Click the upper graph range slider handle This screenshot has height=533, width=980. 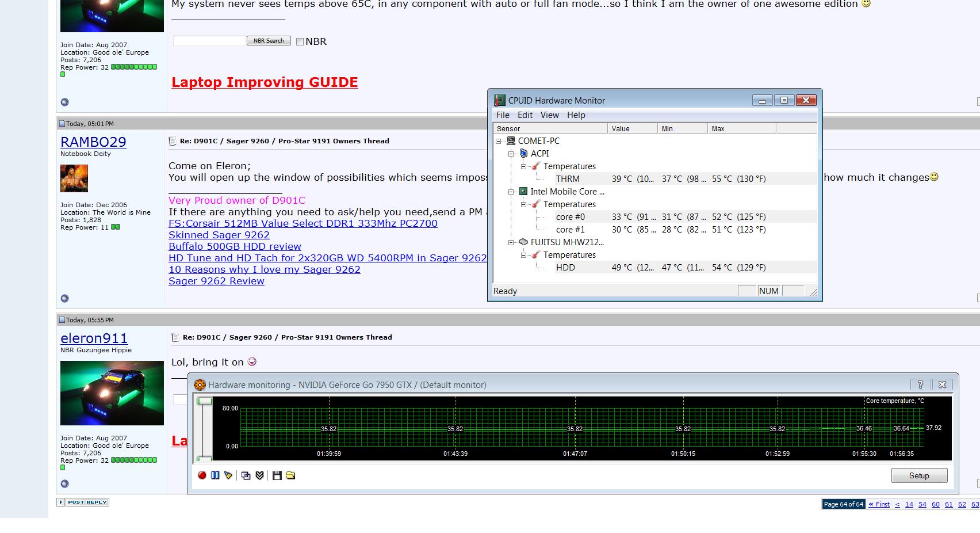(x=204, y=401)
